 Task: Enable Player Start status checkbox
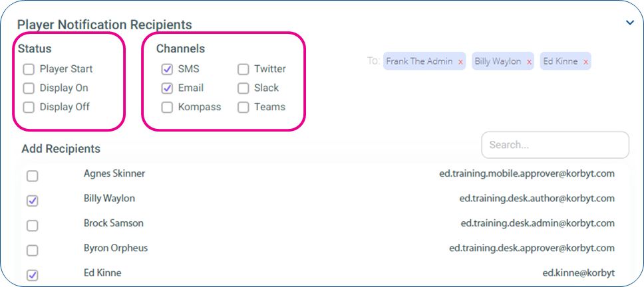29,69
